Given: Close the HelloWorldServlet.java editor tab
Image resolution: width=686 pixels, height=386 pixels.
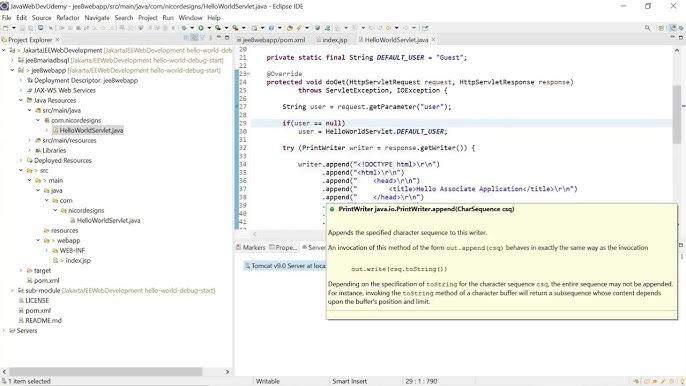Looking at the screenshot, I should [x=433, y=39].
